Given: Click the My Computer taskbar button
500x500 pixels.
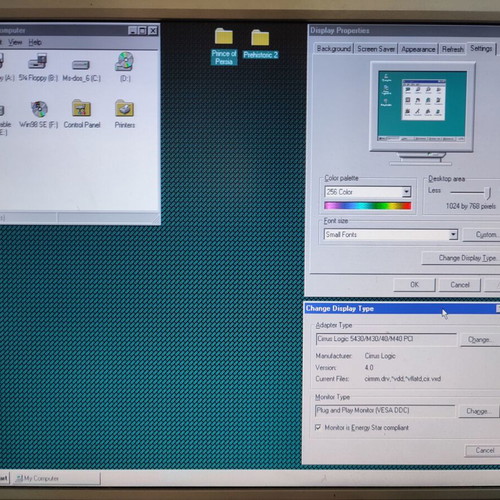Looking at the screenshot, I should pos(57,478).
